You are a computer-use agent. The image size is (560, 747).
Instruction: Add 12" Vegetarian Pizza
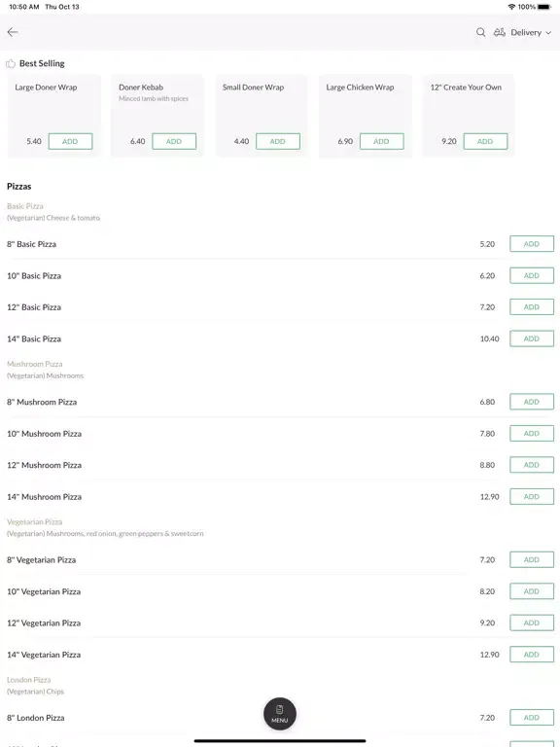(x=532, y=622)
